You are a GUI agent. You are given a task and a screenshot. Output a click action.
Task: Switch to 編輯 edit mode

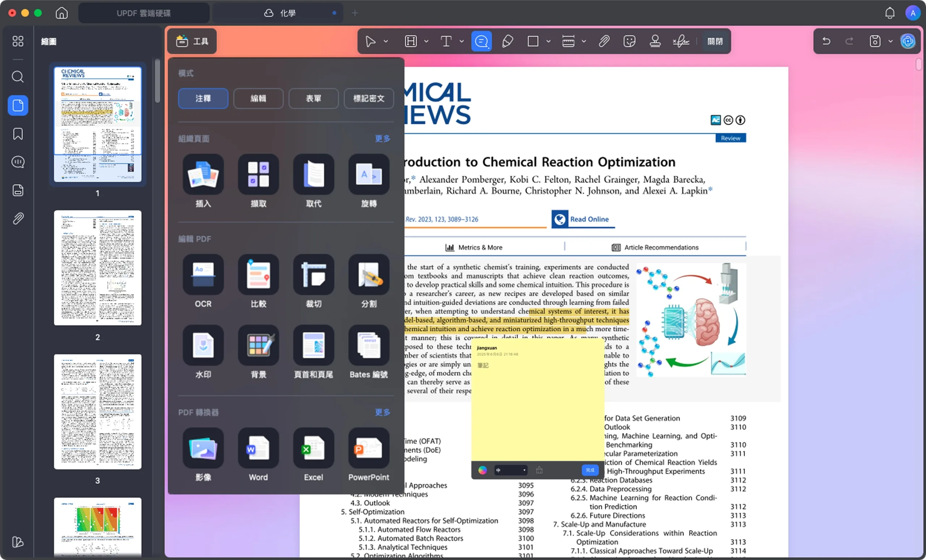(258, 98)
